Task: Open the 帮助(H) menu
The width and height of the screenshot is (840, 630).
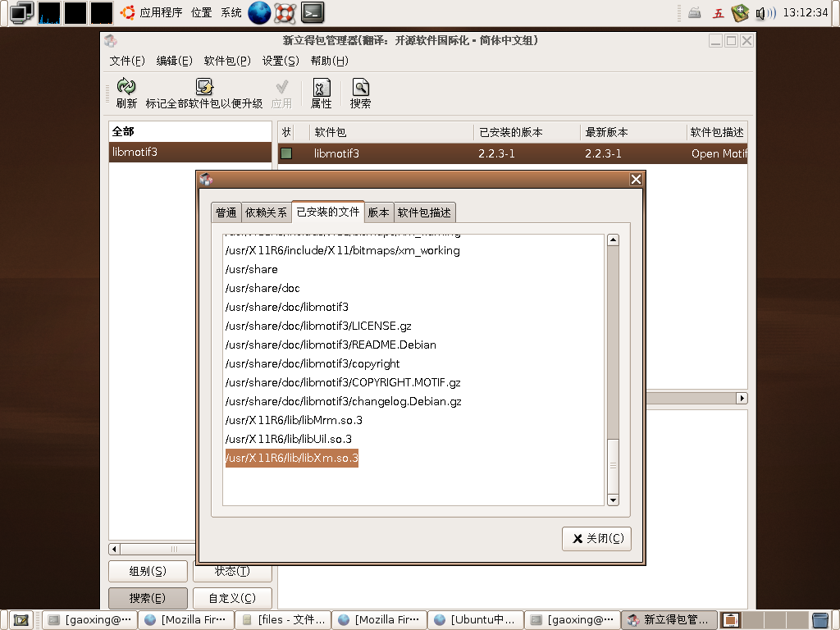Action: pyautogui.click(x=330, y=61)
